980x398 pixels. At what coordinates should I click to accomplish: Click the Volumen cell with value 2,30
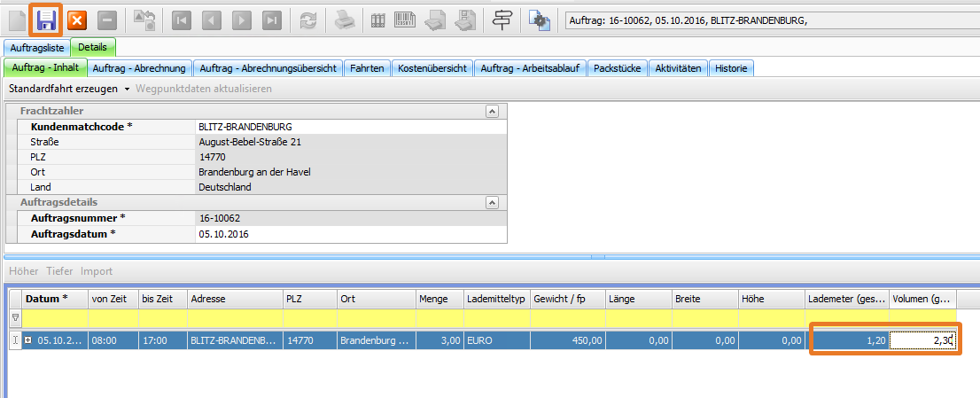[x=922, y=340]
